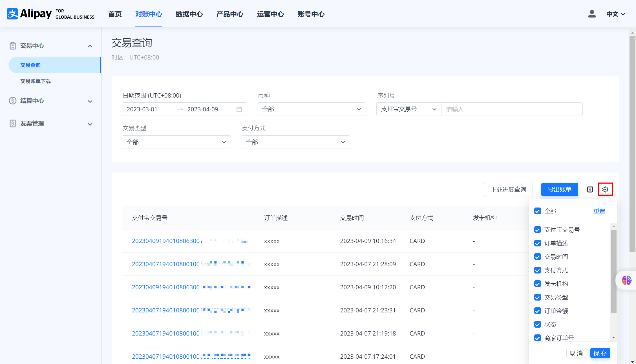Viewport: 636px width, 364px height.
Task: Switch to the 数据中心 top tab
Action: click(x=189, y=14)
